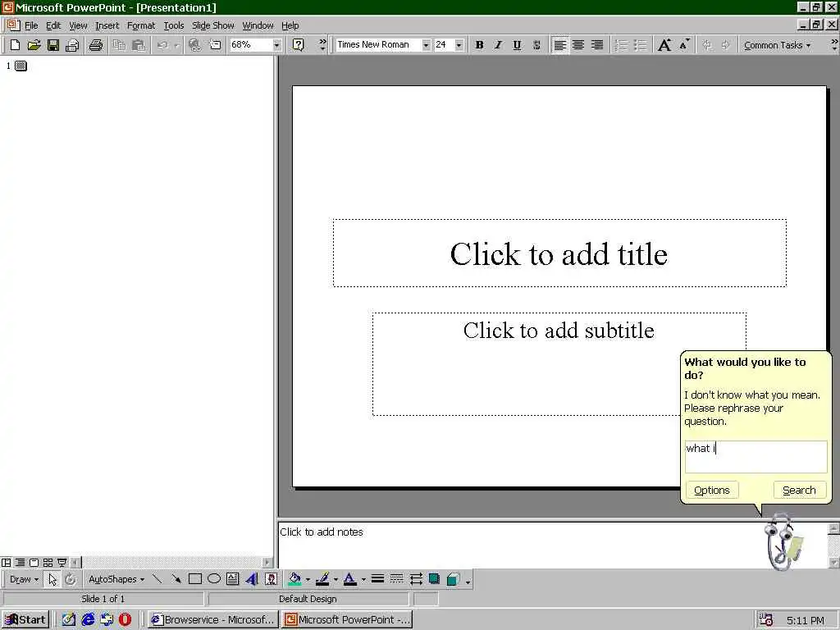
Task: Underline the selected text
Action: (517, 45)
